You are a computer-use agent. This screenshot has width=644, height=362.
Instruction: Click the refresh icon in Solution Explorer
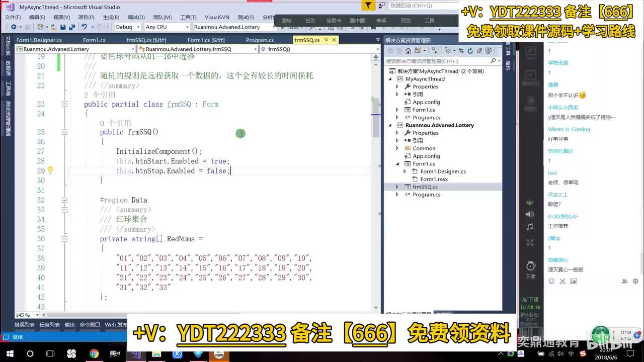[x=470, y=51]
